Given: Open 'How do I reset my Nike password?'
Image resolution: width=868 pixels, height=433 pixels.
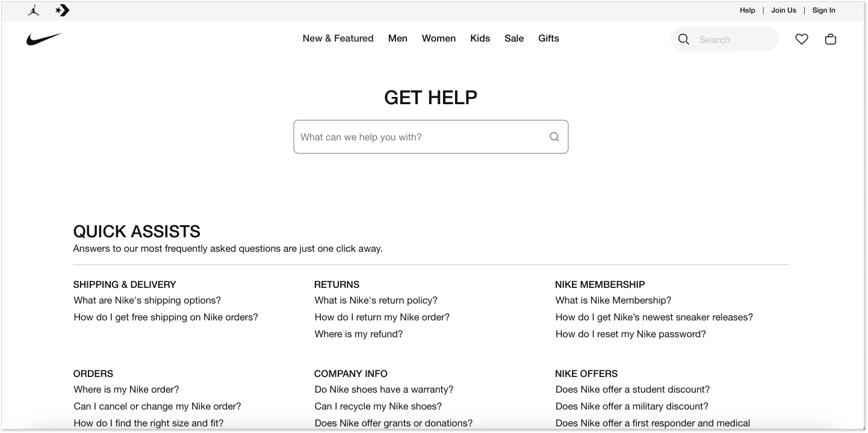Looking at the screenshot, I should pyautogui.click(x=630, y=334).
